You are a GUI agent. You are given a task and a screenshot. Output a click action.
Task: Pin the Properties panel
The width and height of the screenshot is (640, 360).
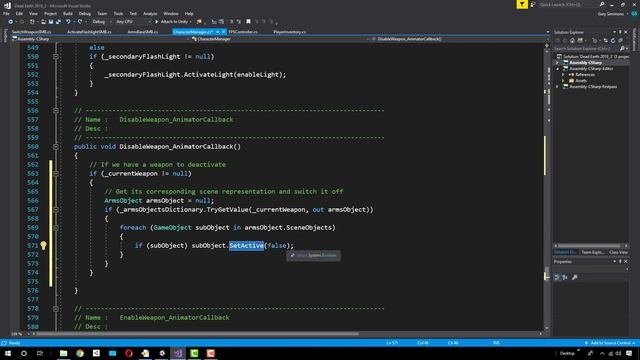[620, 262]
